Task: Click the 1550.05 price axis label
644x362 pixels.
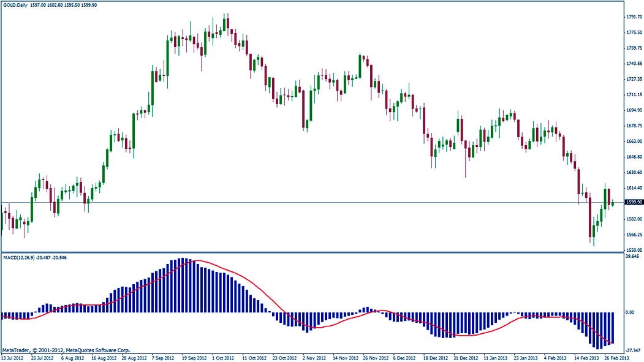Action: [634, 250]
